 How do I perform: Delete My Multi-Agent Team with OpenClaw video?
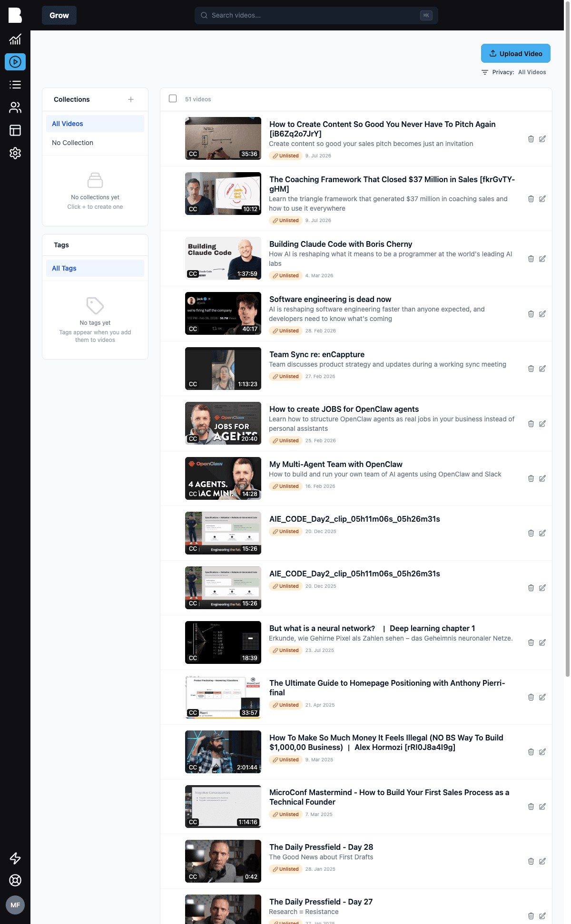[x=531, y=478]
